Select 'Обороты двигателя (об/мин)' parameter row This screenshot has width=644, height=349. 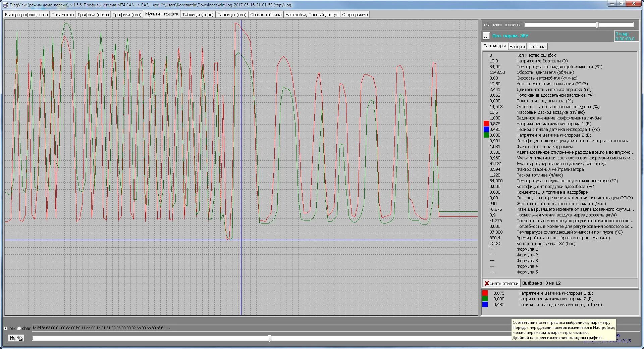click(560, 72)
